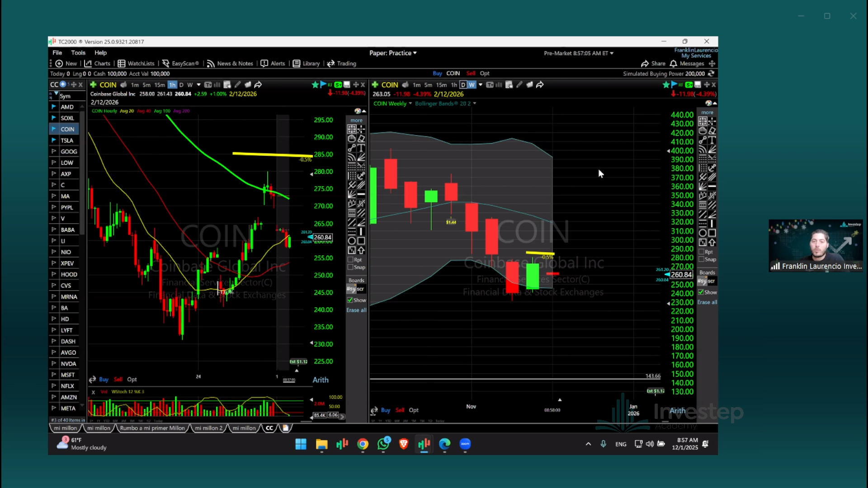Click the pencil draw icon on weekly chart
Screen dimensions: 868x488
coord(519,84)
